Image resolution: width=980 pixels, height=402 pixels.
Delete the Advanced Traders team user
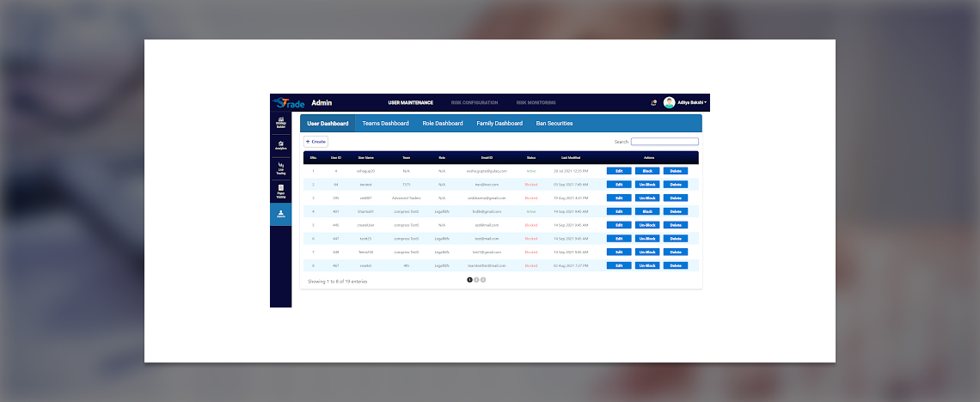676,198
